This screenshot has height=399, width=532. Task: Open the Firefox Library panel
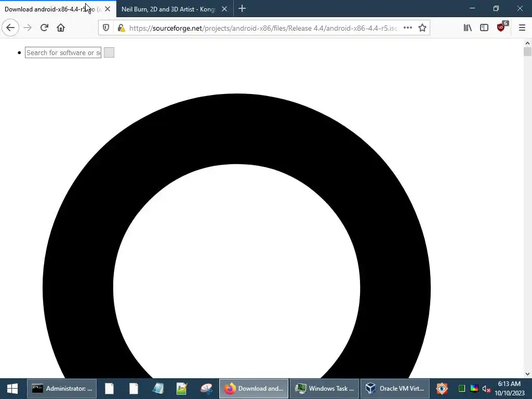(468, 28)
